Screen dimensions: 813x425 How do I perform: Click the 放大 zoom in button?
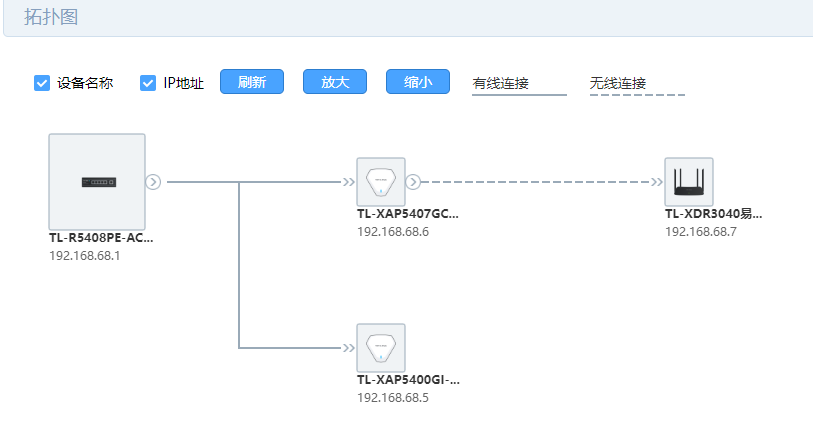(x=335, y=82)
